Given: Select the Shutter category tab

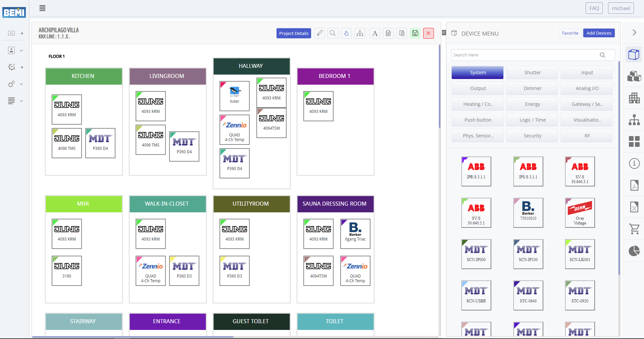Looking at the screenshot, I should pyautogui.click(x=532, y=73).
